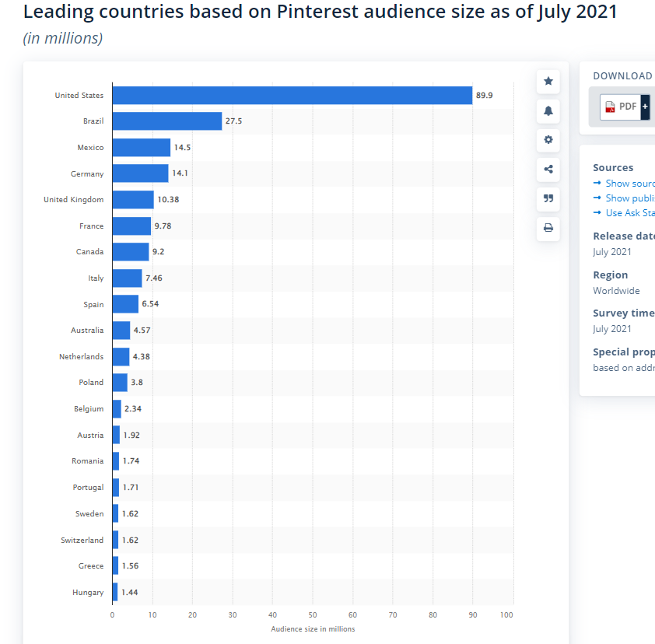
Task: Click the '9.78' value label
Action: coord(163,226)
